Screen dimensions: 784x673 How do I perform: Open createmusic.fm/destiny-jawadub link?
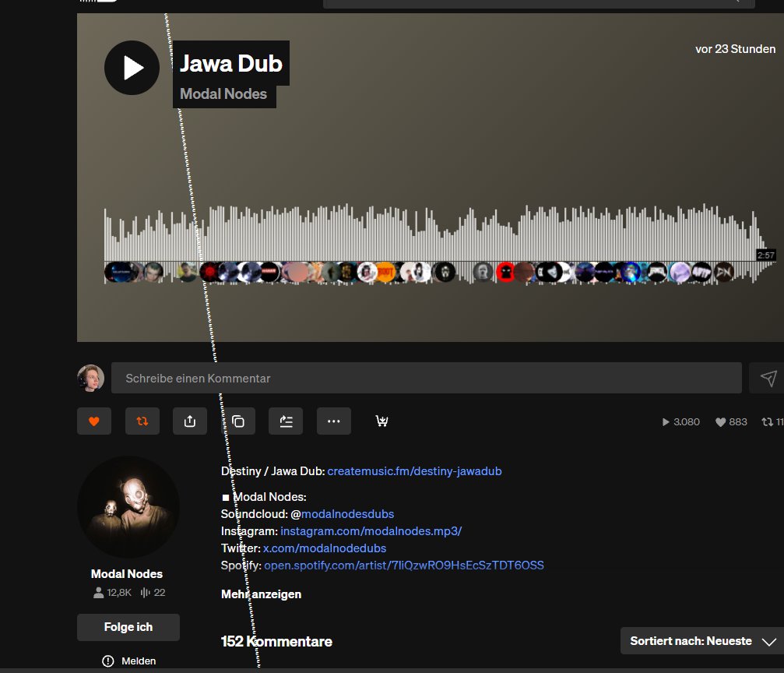point(414,470)
